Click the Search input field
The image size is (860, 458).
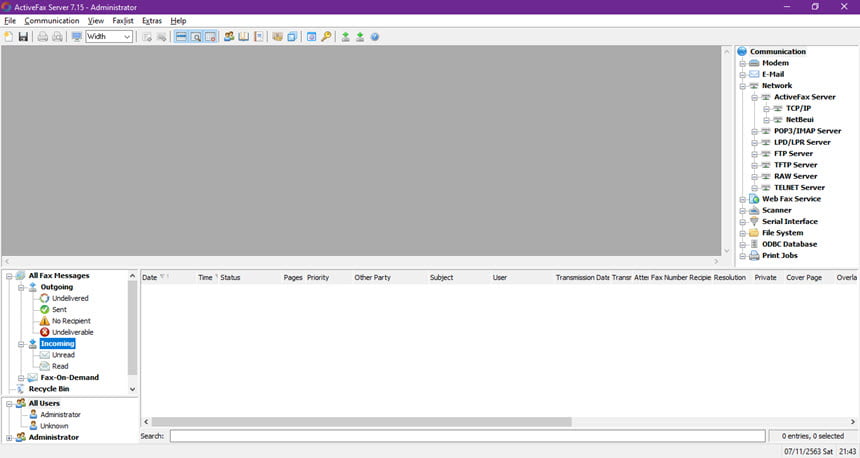(x=467, y=436)
